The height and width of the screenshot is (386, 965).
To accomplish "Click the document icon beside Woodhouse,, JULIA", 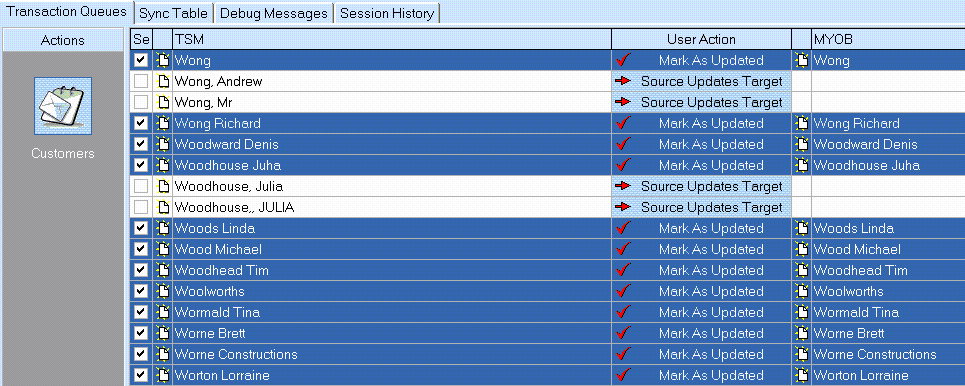I will [x=163, y=207].
